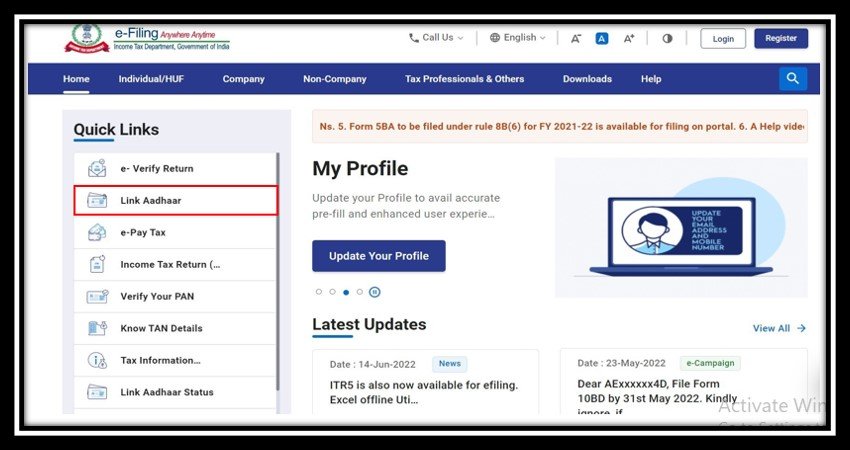The width and height of the screenshot is (850, 450).
Task: Open the Tax Information quick link
Action: click(x=175, y=361)
